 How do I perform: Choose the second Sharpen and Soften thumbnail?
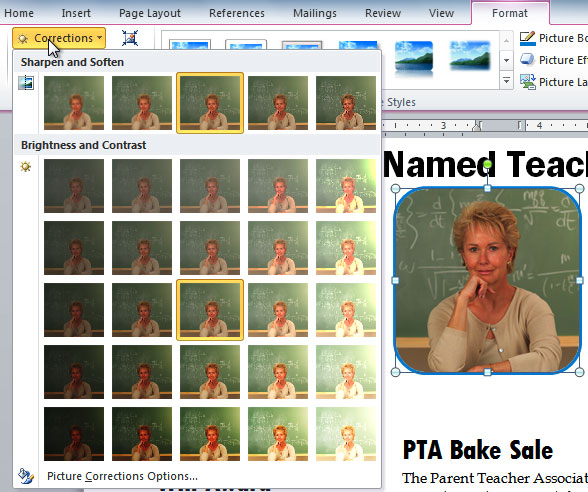[142, 103]
